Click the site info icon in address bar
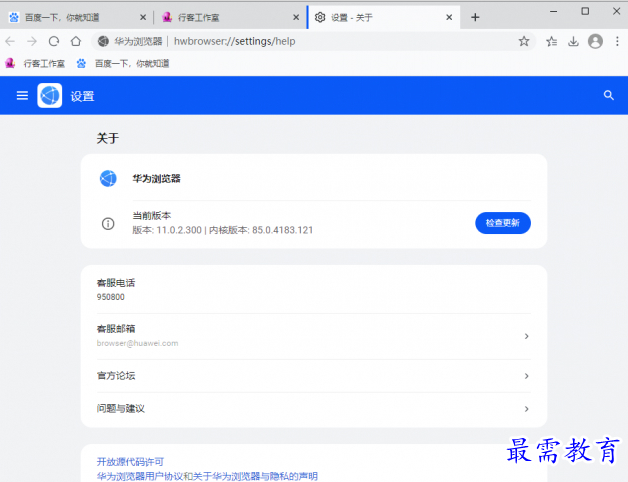The width and height of the screenshot is (628, 482). [103, 41]
